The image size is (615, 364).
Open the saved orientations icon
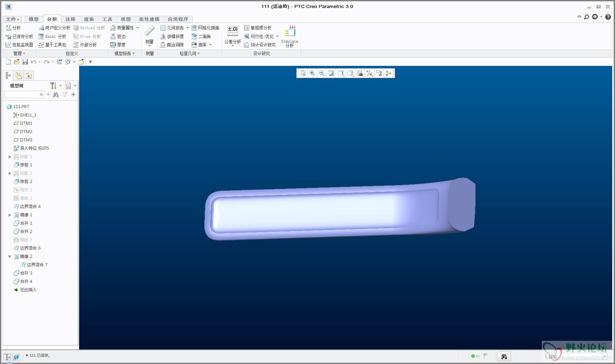pyautogui.click(x=350, y=73)
